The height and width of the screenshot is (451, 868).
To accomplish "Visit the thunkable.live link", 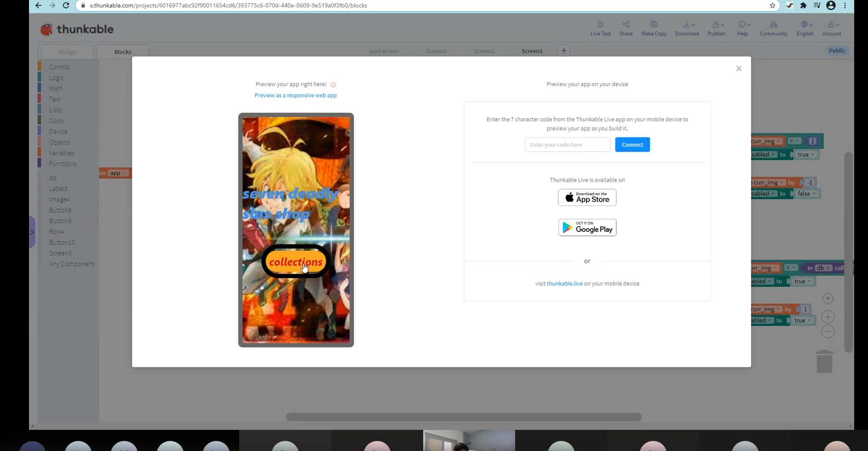I will pyautogui.click(x=564, y=284).
